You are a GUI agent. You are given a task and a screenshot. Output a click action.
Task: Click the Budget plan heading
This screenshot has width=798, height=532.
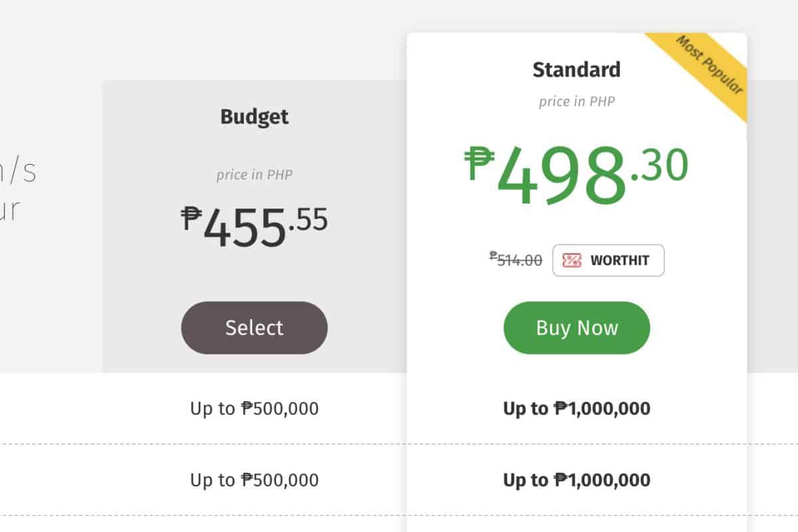tap(255, 117)
